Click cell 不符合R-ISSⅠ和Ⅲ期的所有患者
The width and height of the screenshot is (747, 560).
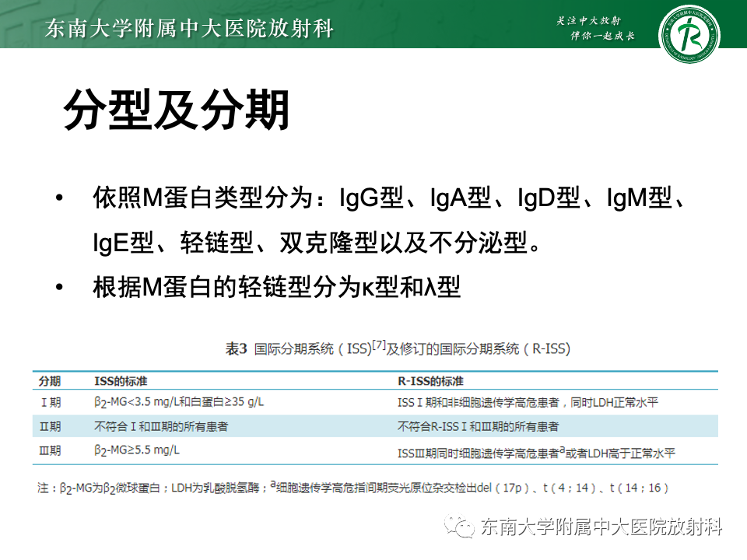[x=478, y=426]
